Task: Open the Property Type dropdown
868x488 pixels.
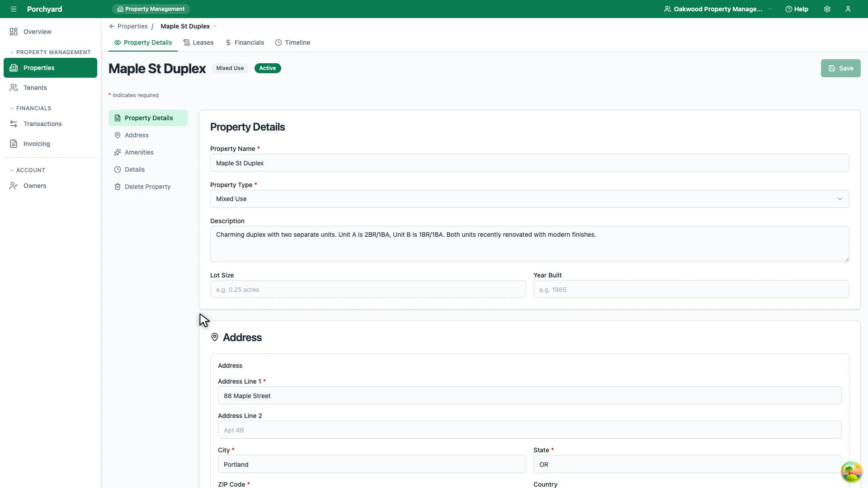Action: pos(529,199)
